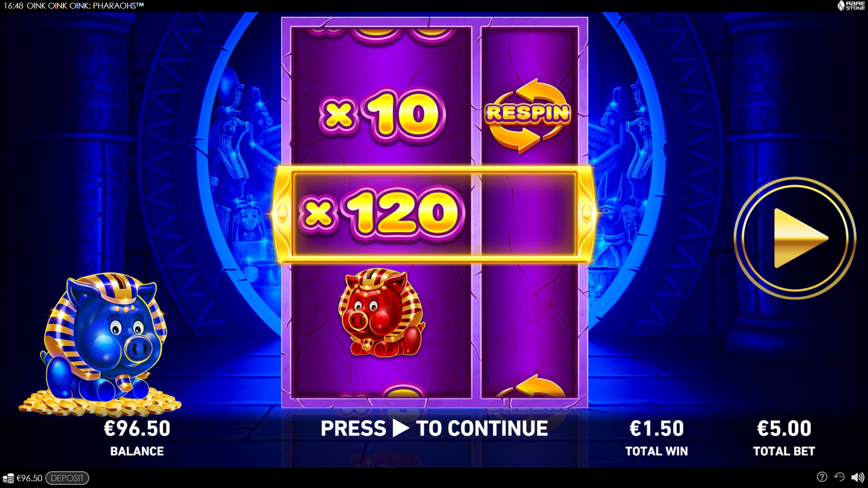Mute sound with the speaker icon
868x488 pixels.
pos(858,477)
